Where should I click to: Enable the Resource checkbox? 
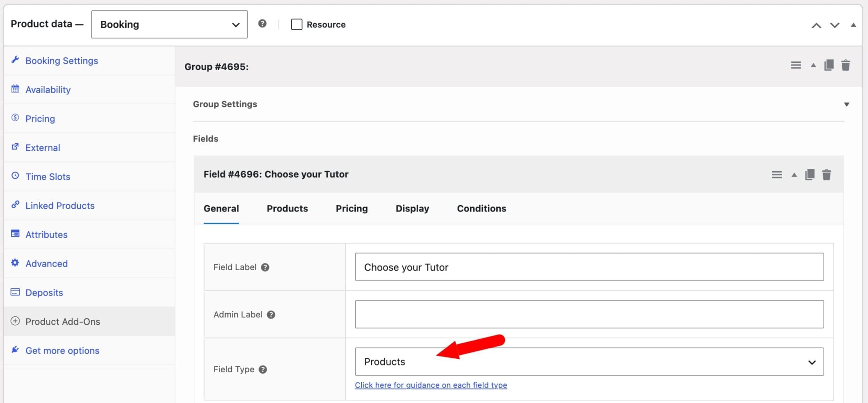(297, 24)
